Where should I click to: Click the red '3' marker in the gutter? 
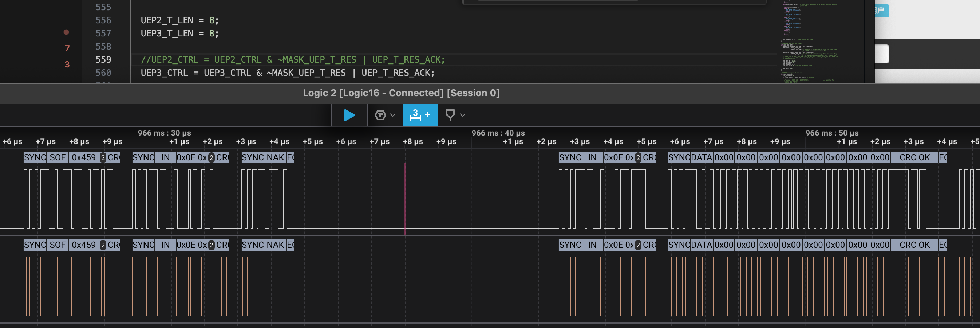(67, 65)
